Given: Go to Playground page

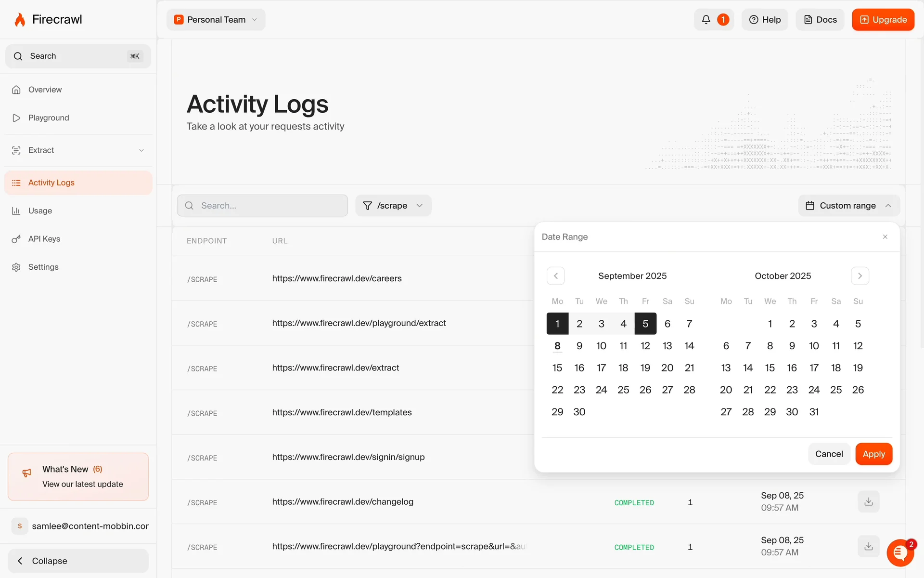Looking at the screenshot, I should click(x=48, y=118).
